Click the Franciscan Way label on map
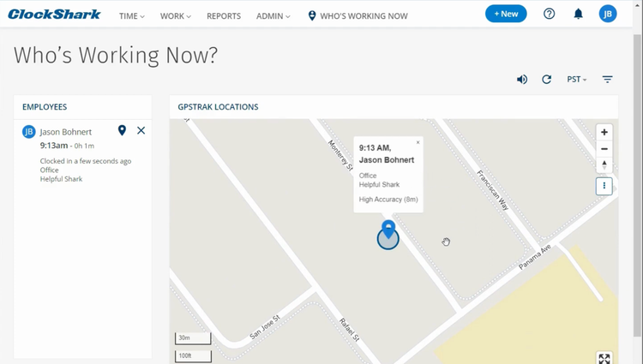The image size is (643, 364). [x=492, y=190]
